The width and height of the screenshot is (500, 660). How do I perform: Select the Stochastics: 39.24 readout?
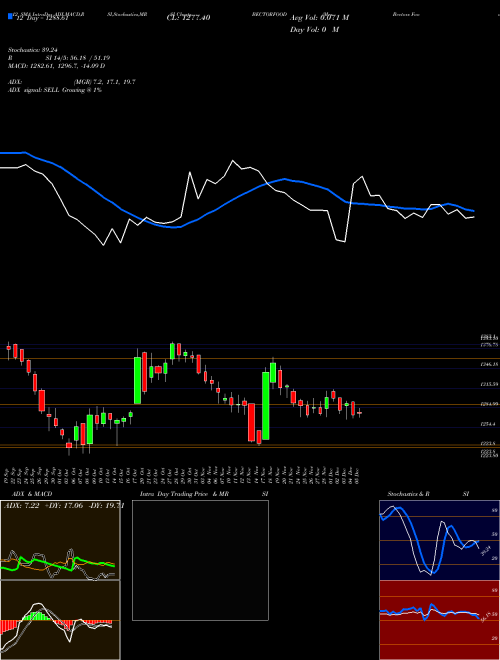click(32, 50)
